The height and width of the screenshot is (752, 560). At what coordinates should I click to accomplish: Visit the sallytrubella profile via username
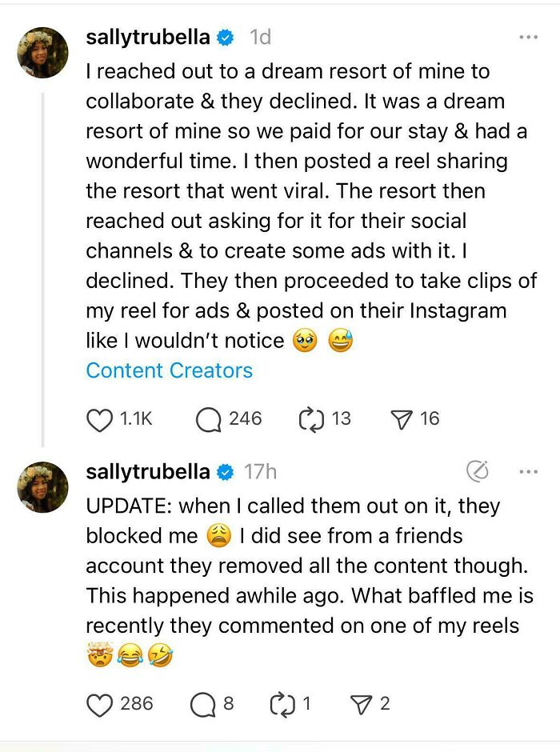[x=148, y=36]
